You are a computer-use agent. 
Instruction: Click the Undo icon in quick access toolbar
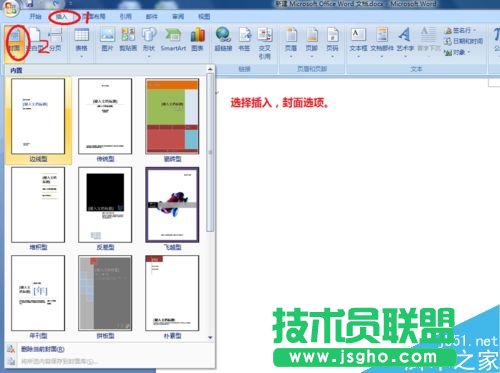[56, 3]
